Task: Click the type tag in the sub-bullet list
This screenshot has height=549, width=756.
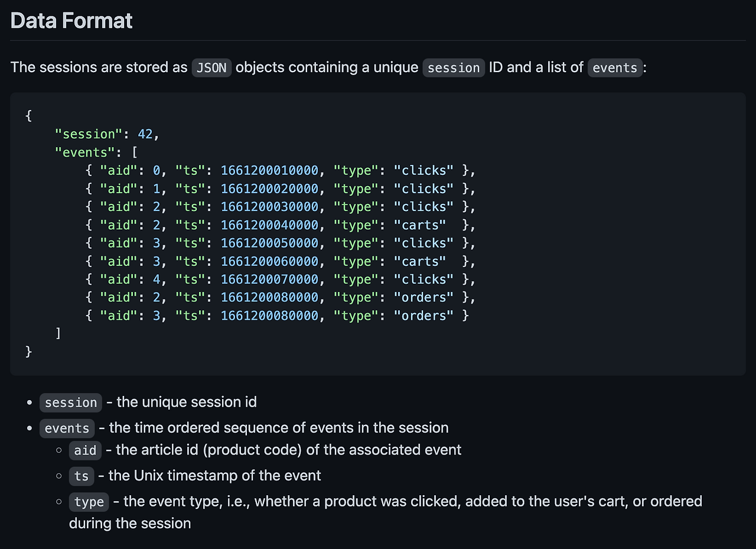Action: 89,502
